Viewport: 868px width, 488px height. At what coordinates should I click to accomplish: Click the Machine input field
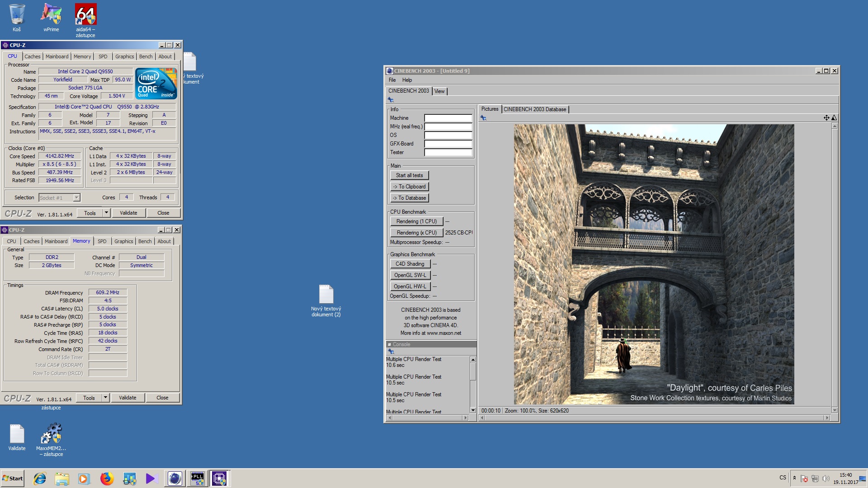[448, 118]
